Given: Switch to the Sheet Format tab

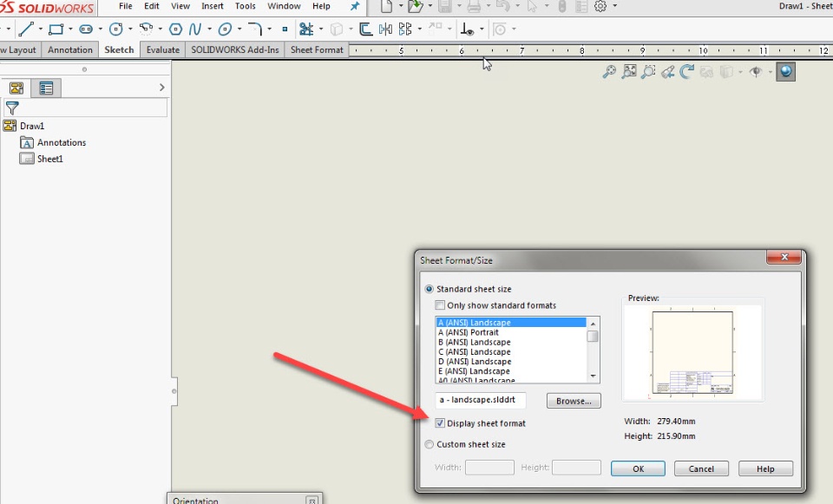Looking at the screenshot, I should (317, 50).
